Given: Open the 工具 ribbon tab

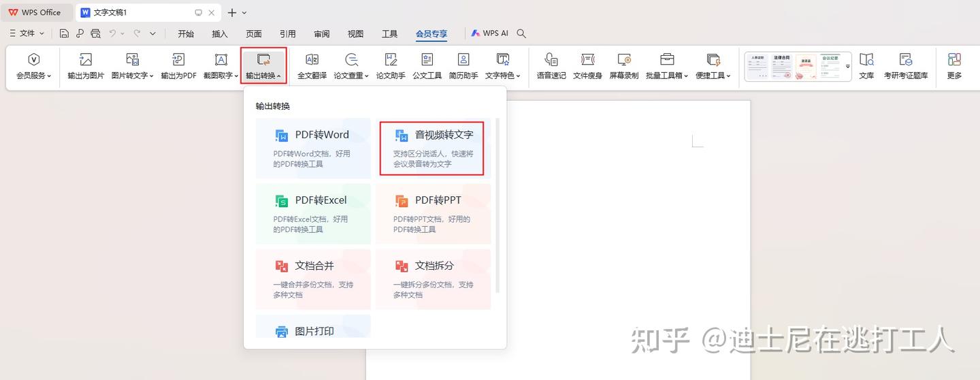Looking at the screenshot, I should pyautogui.click(x=389, y=33).
